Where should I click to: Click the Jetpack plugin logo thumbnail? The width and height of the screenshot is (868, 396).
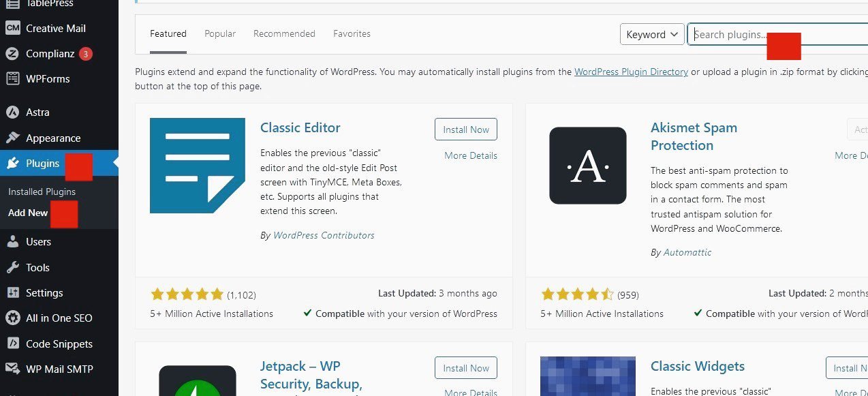point(198,380)
